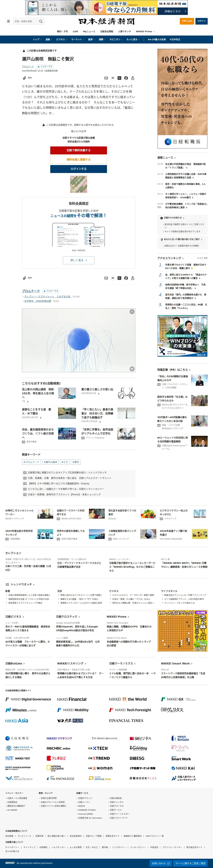The image size is (213, 868).
Task: Click the blue ログインする button
Action: 78,169
